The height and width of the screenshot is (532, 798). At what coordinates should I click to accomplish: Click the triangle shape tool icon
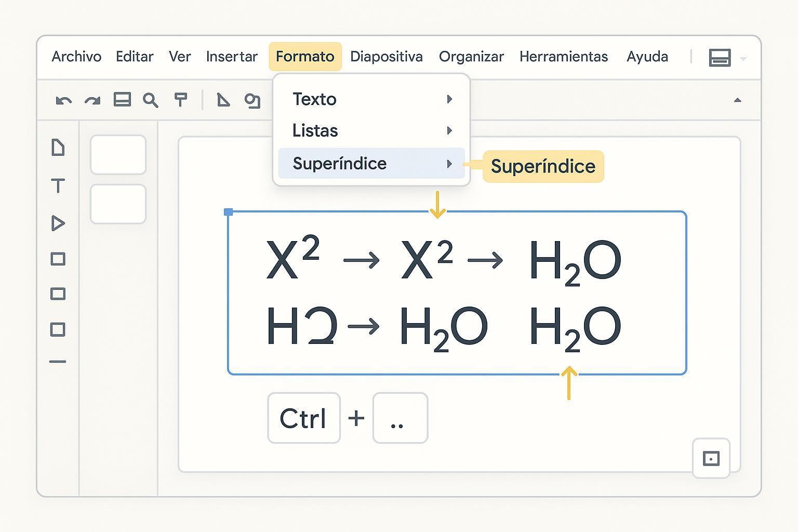tap(223, 100)
